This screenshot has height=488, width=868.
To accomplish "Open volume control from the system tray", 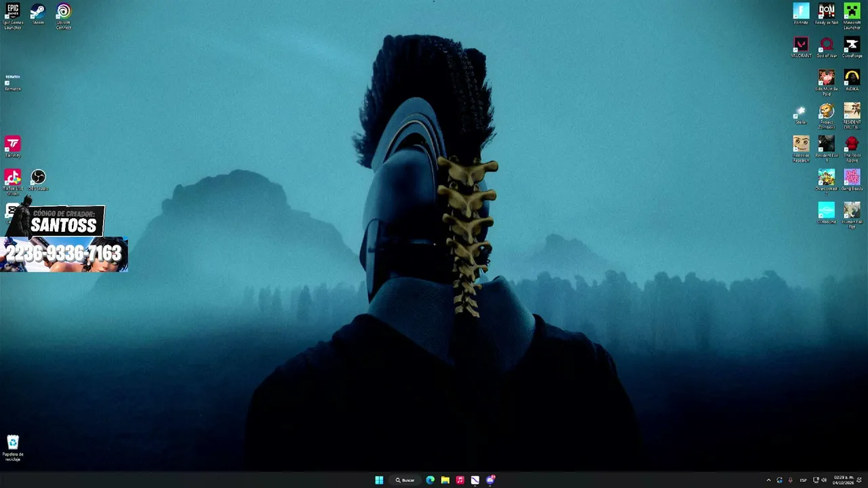I will (824, 480).
